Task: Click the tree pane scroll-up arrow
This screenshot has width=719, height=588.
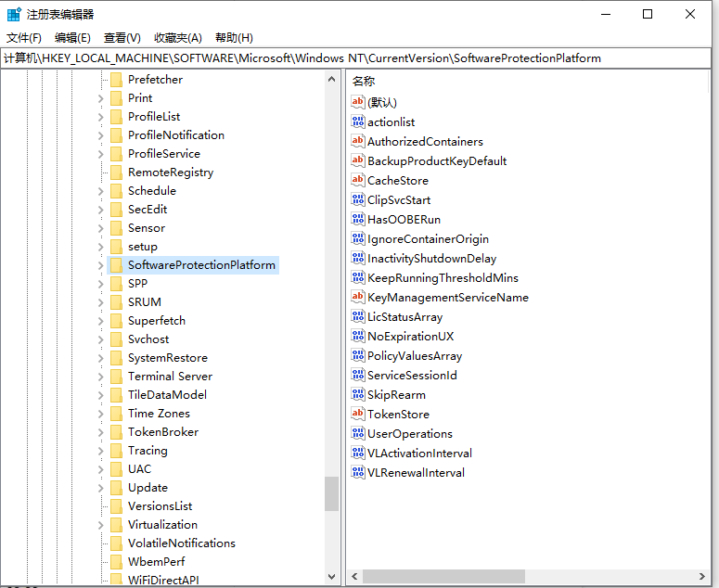Action: pos(332,80)
